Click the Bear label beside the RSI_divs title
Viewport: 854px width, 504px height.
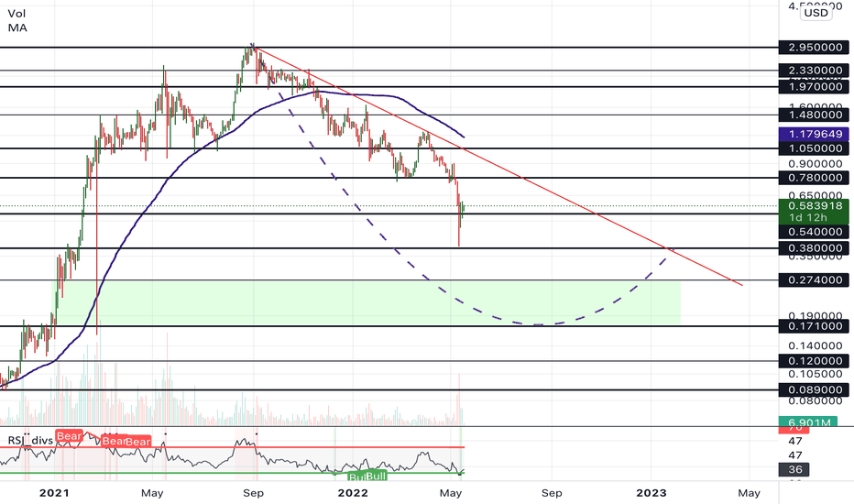tap(69, 436)
